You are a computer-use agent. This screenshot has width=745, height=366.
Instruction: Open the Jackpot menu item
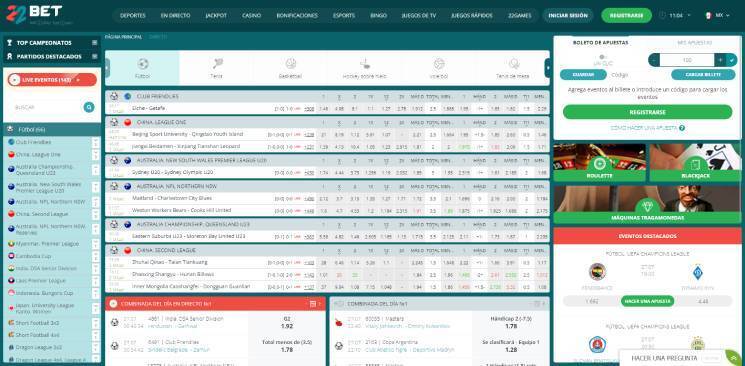[x=216, y=15]
